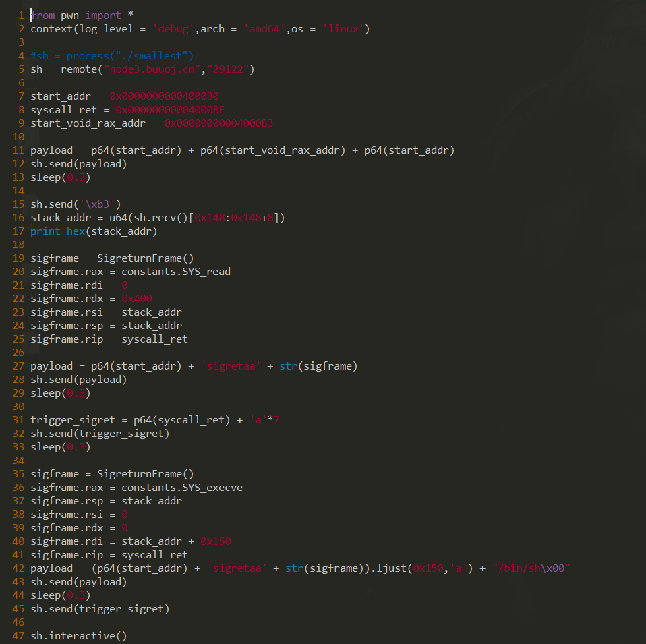Viewport: 646px width, 644px height.
Task: Click 'sigframe.rip = syscall_ret' on line 25
Action: click(109, 339)
